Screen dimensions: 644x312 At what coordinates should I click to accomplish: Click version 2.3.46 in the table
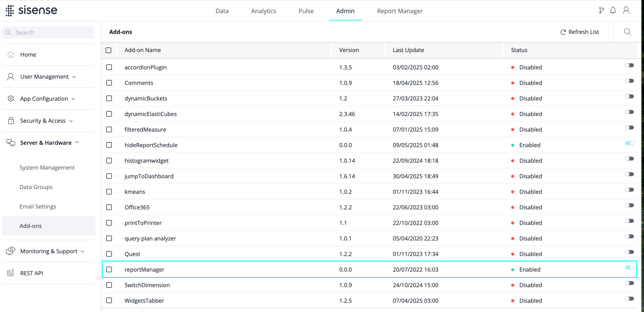tap(347, 114)
